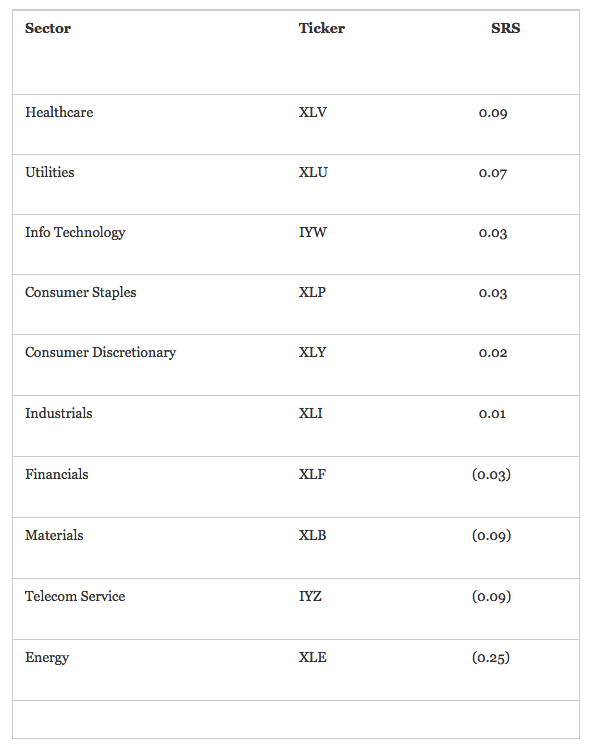Click the Consumer Staples row label
589x746 pixels.
[x=80, y=293]
